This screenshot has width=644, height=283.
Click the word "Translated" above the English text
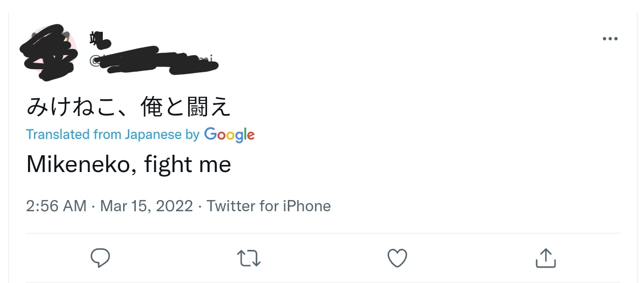pyautogui.click(x=57, y=135)
